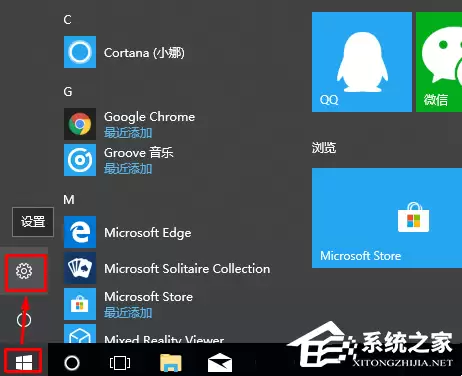
Task: Open the QQ tile
Action: click(362, 62)
